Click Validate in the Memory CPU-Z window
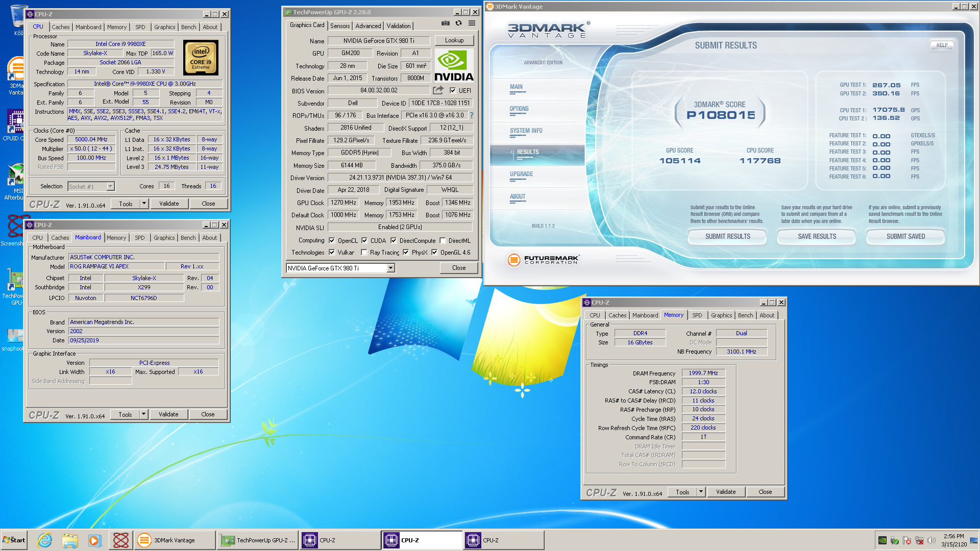The image size is (980, 551). click(x=725, y=492)
